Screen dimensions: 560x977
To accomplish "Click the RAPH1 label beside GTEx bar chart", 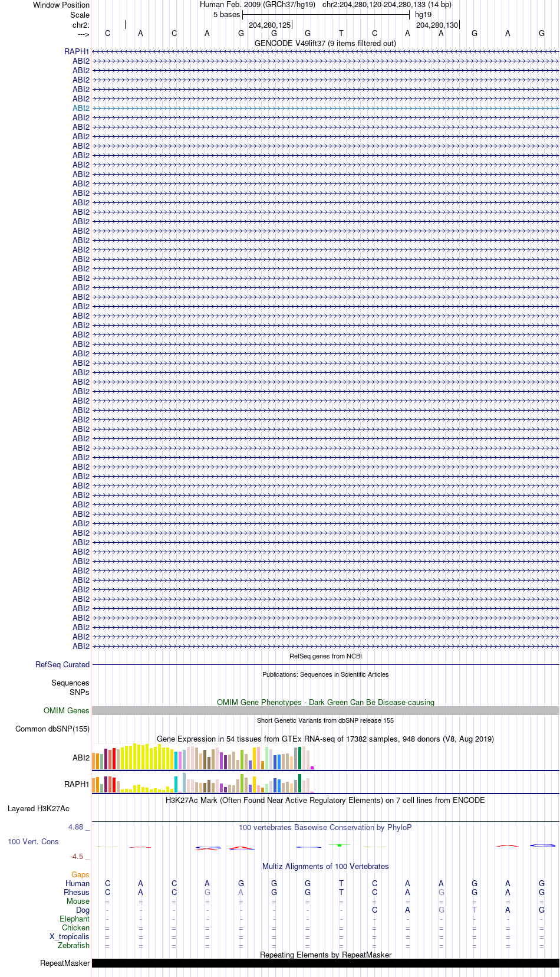I will click(77, 784).
